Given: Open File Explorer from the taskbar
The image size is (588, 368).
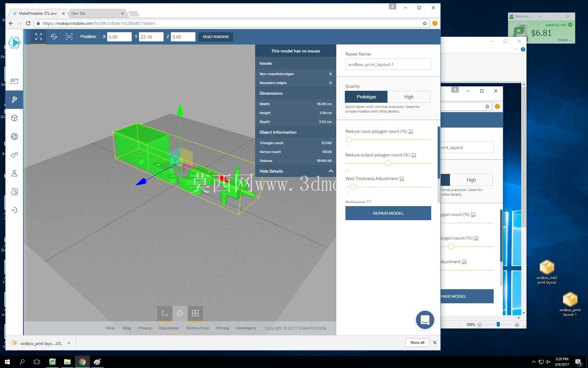Looking at the screenshot, I should (67, 362).
